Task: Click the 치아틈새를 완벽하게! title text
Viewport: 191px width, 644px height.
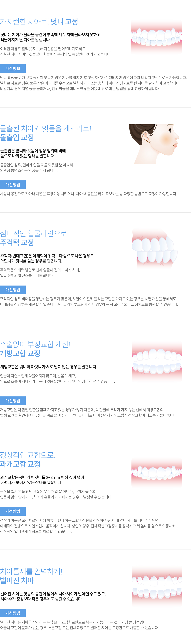Action: [31, 571]
